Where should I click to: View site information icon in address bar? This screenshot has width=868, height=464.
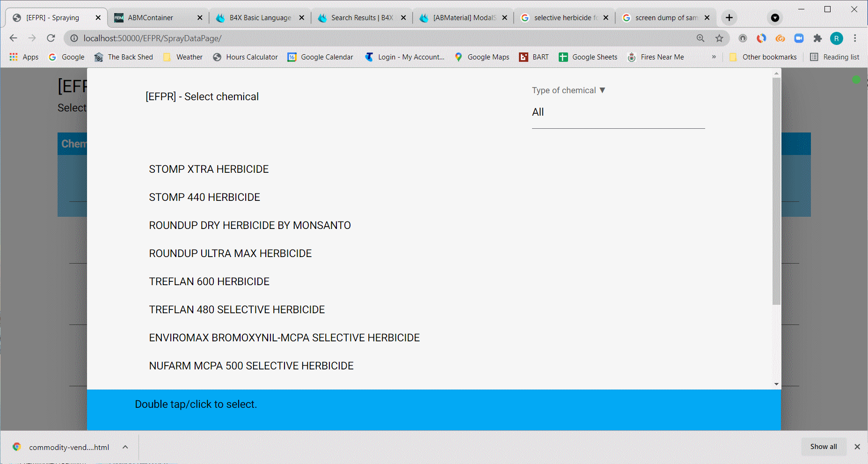[74, 38]
